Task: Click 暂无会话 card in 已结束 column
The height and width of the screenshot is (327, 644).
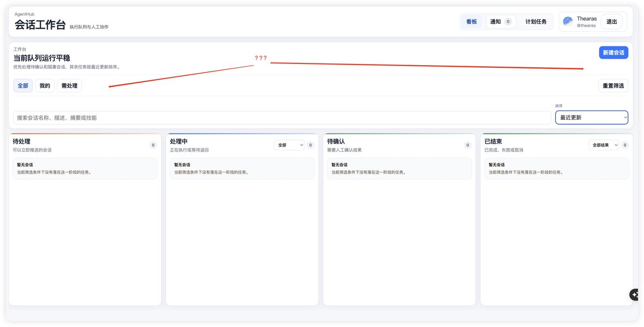Action: click(x=556, y=169)
